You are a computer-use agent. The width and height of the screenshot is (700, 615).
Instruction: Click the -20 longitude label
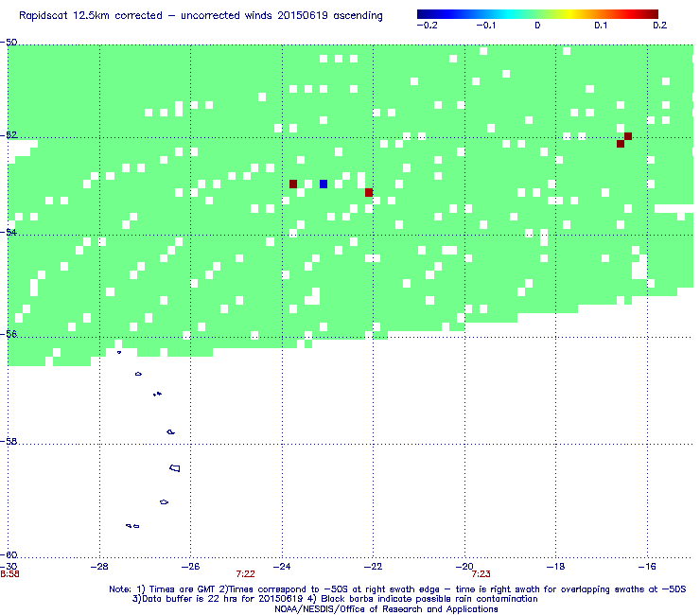pos(464,567)
